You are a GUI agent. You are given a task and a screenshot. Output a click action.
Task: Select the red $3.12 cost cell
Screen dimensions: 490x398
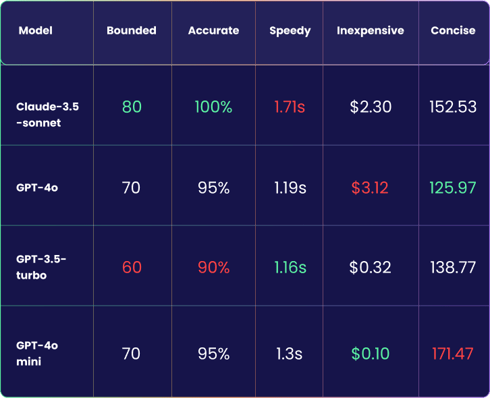pos(370,188)
